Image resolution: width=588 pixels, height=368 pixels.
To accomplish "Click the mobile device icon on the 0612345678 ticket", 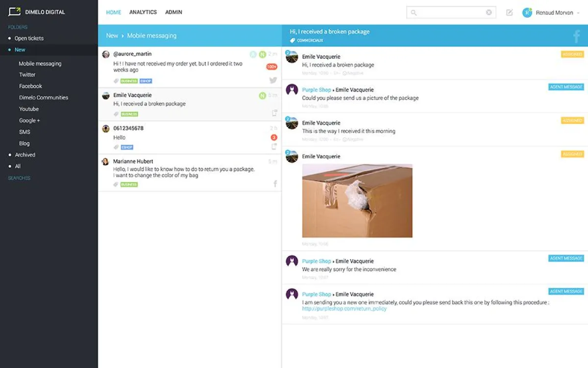I will [x=274, y=146].
